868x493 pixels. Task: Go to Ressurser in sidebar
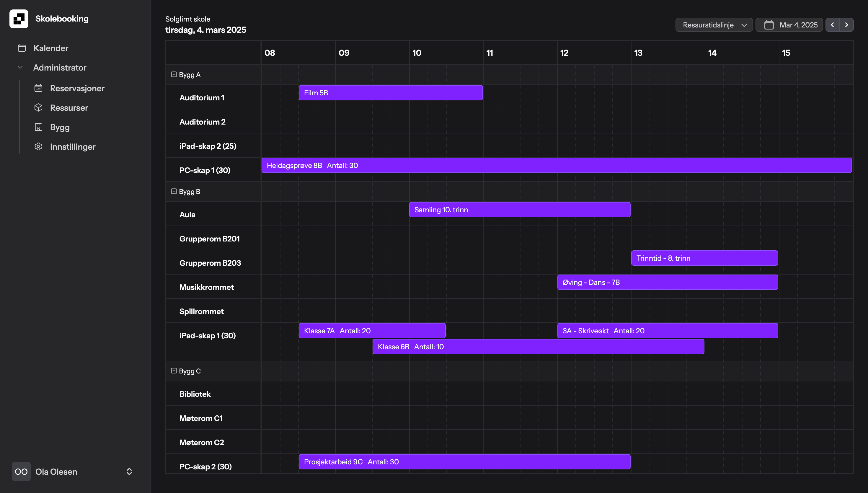click(x=69, y=108)
